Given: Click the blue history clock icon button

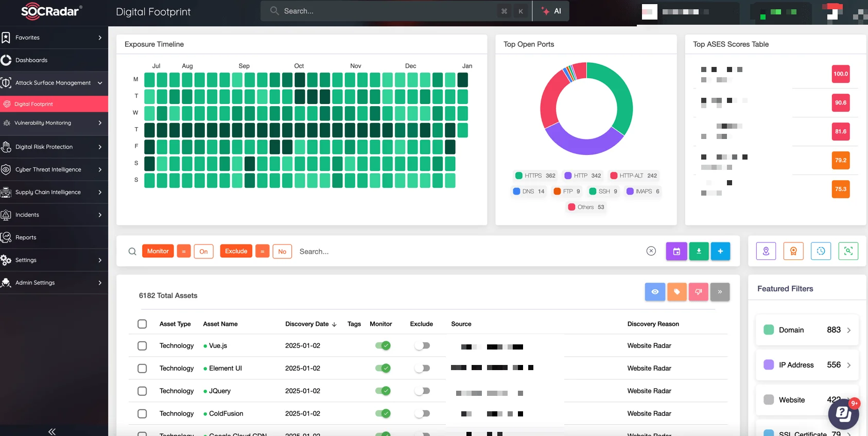Looking at the screenshot, I should point(821,251).
